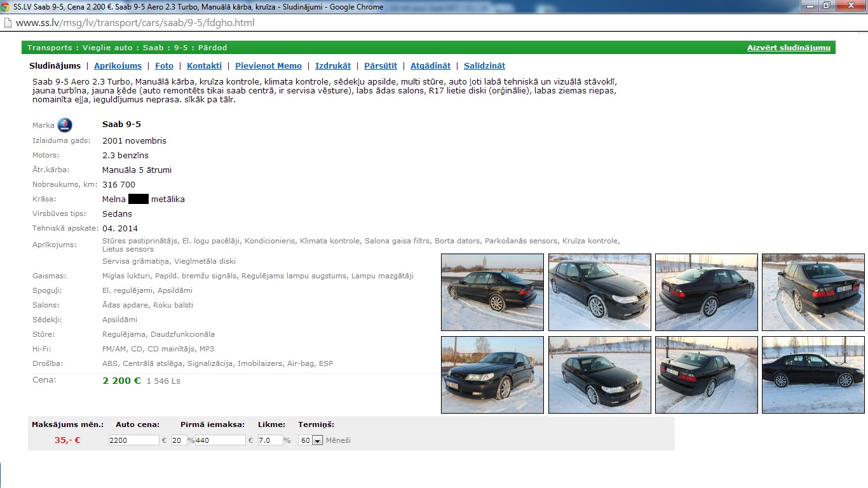This screenshot has height=488, width=868.
Task: Click the Pirmā iemaksa field showing 440
Action: click(220, 440)
